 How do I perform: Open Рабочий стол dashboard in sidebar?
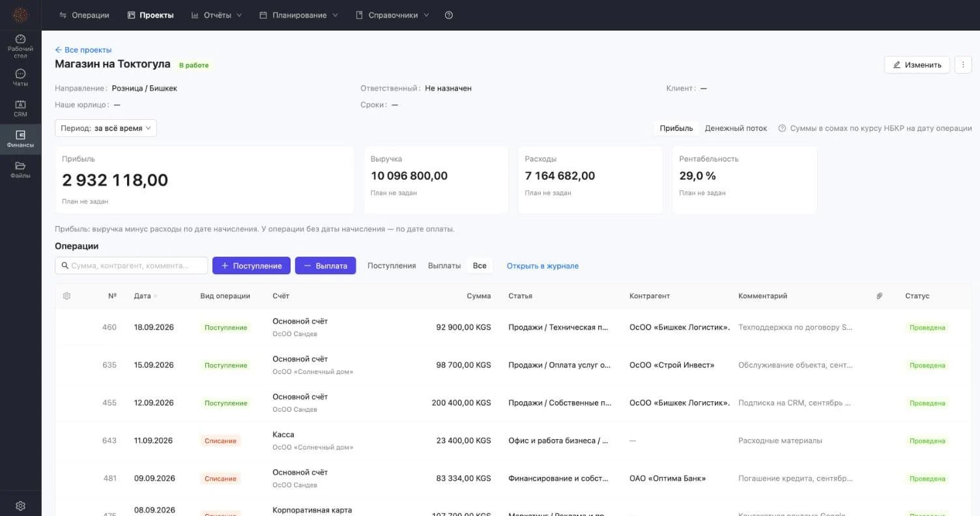20,46
